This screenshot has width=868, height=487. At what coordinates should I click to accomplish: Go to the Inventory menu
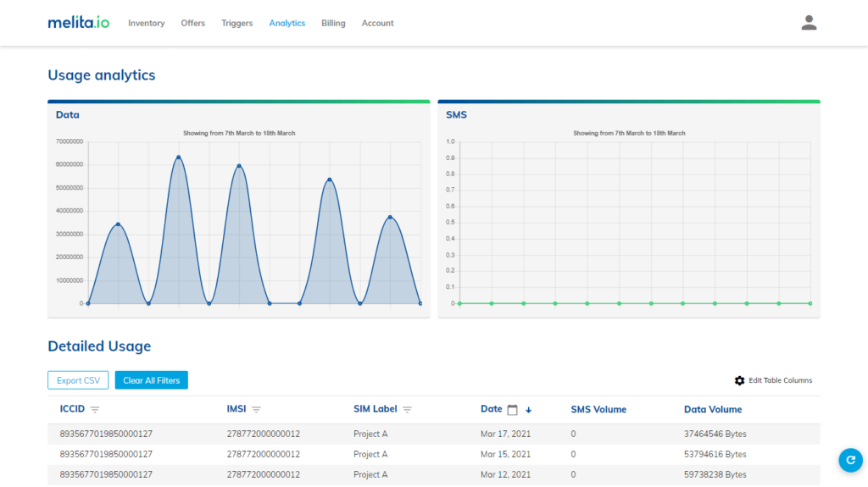(x=146, y=23)
